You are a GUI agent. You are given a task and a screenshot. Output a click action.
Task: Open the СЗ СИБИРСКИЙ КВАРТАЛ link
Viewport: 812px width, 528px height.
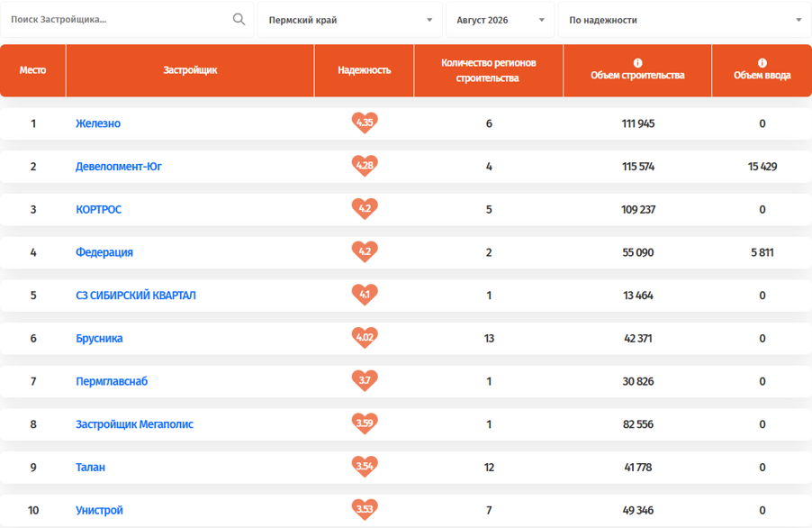tap(136, 296)
